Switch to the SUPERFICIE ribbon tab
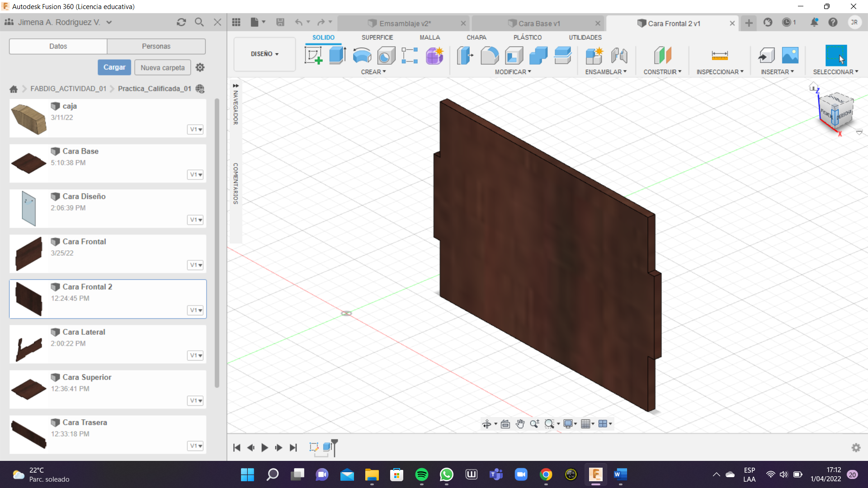868x488 pixels. tap(377, 38)
